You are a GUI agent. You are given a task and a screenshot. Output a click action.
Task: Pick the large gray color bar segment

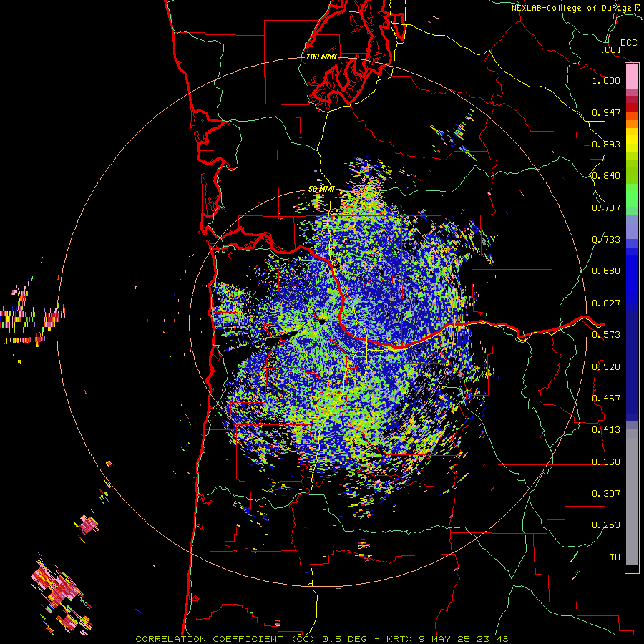(x=632, y=497)
